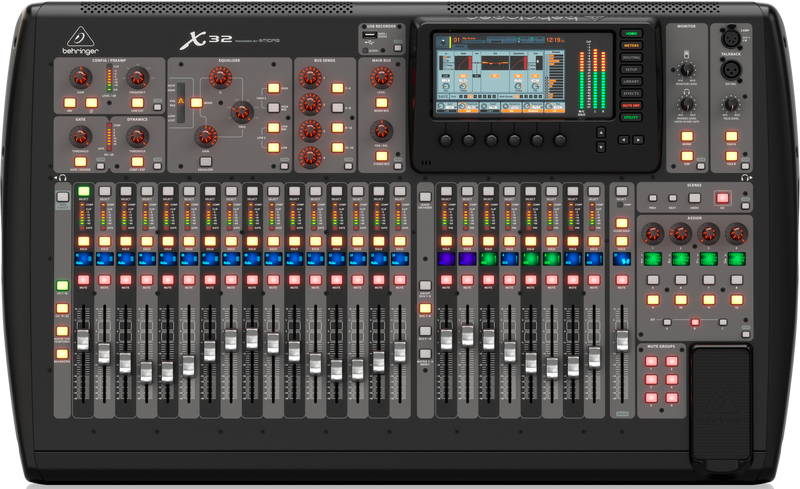Image resolution: width=800 pixels, height=489 pixels.
Task: Click the USB recorder port
Action: click(370, 36)
